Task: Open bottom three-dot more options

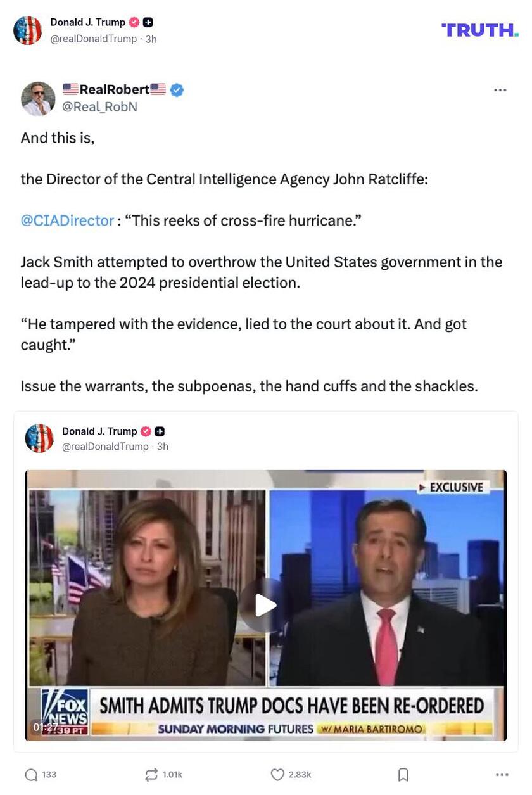Action: 502,775
